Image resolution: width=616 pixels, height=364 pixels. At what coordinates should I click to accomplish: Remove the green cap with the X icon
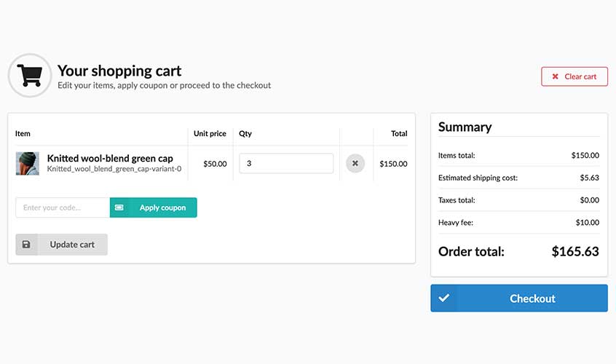355,164
